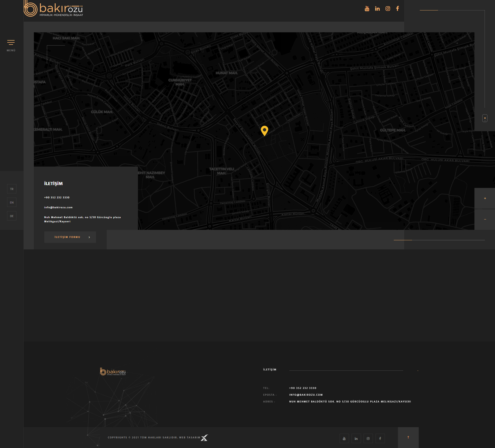The height and width of the screenshot is (448, 495).
Task: Click the CUMHURİYET MAH. label on map
Action: click(180, 82)
